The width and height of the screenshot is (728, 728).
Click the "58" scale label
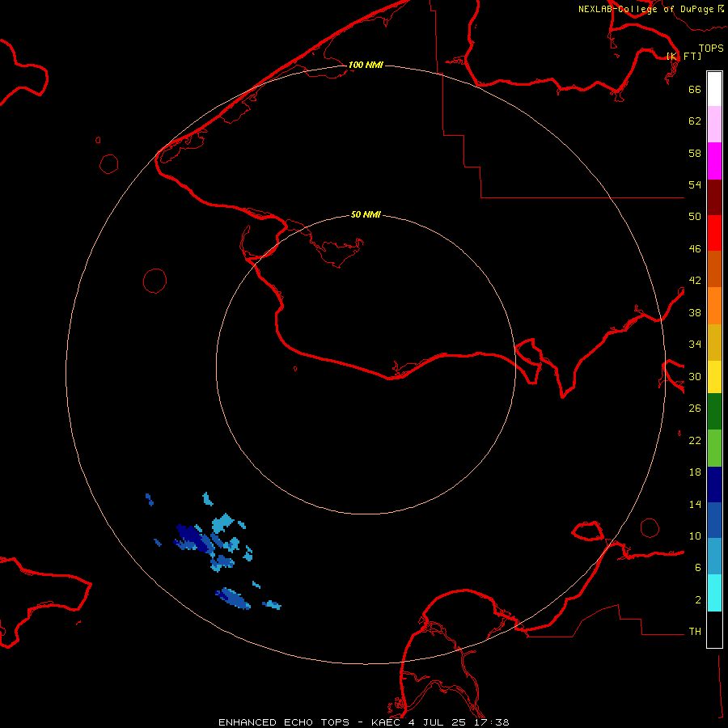(x=695, y=153)
